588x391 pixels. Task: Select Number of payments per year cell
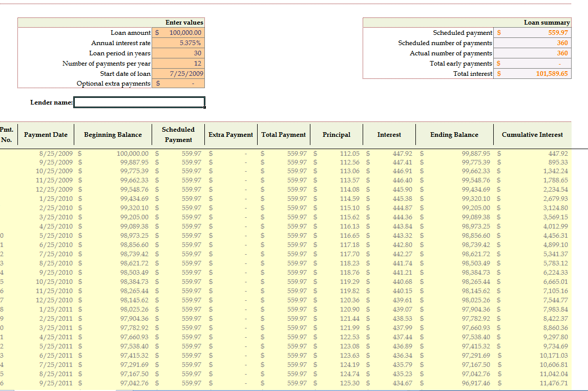pyautogui.click(x=178, y=63)
